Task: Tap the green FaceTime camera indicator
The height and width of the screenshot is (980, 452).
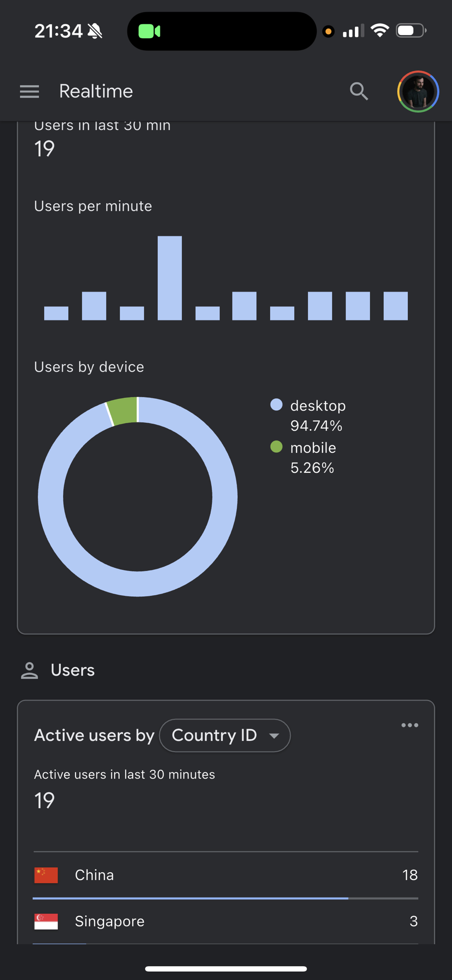Action: pos(149,32)
